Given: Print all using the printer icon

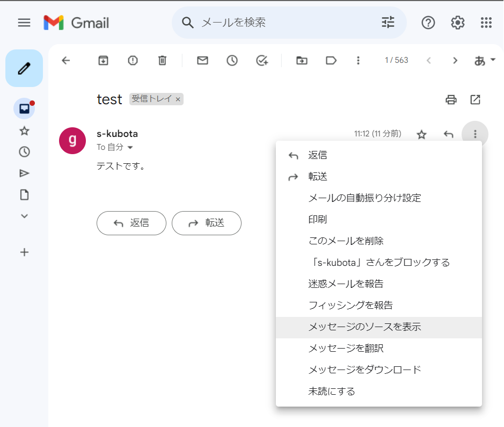Looking at the screenshot, I should point(451,100).
